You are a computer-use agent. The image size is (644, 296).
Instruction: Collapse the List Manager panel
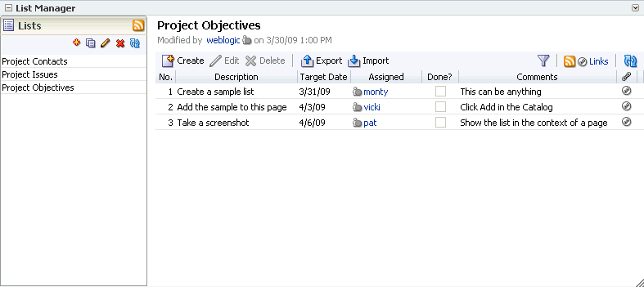point(8,8)
